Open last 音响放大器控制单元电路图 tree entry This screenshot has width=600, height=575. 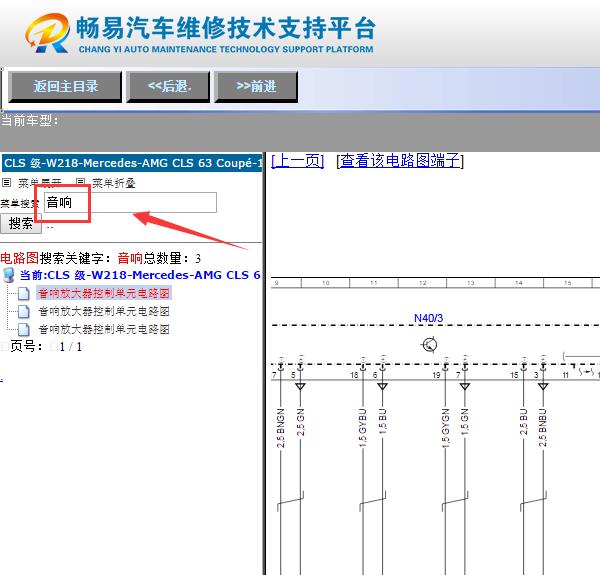[104, 329]
